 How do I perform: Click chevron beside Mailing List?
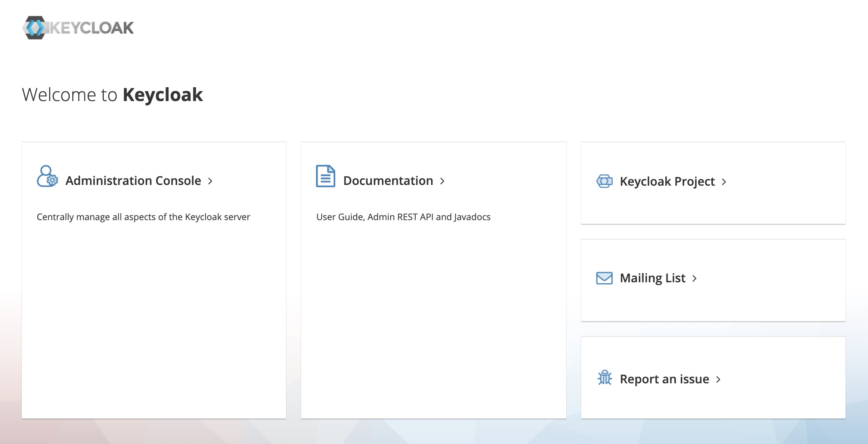(695, 279)
